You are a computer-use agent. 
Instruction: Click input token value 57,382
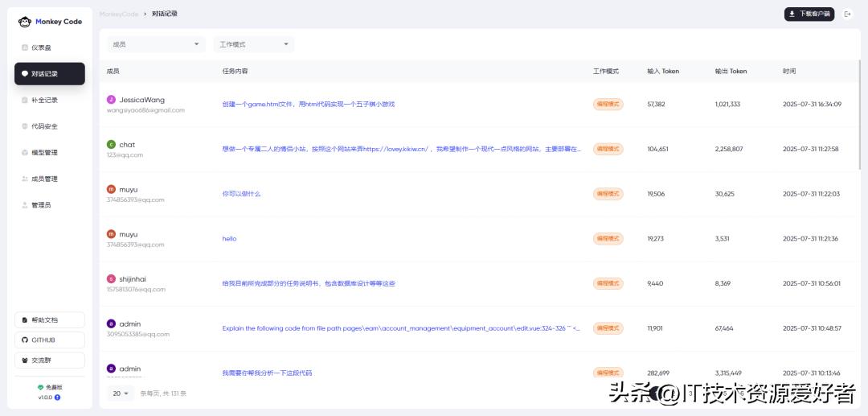point(656,104)
